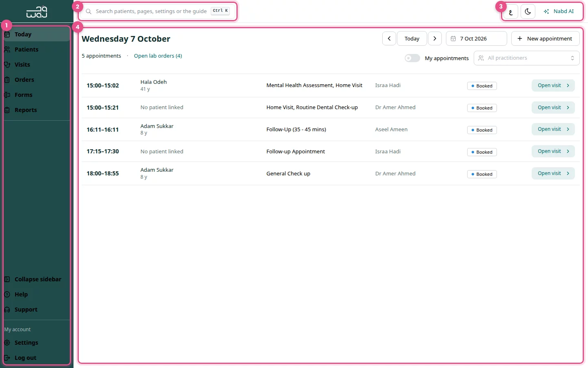Open visit for the 15:00–15:21 appointment
588x368 pixels.
(553, 108)
